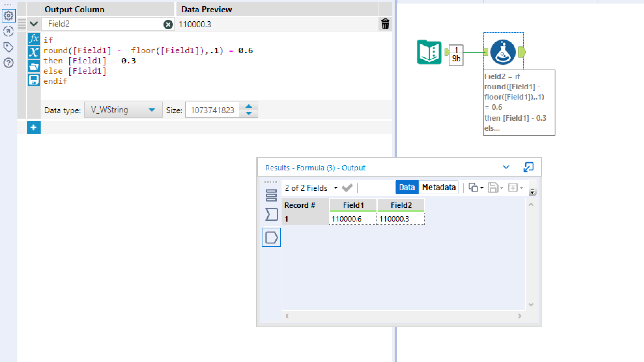Image resolution: width=644 pixels, height=362 pixels.
Task: Click the Field1 cell 110000.6
Action: [353, 219]
